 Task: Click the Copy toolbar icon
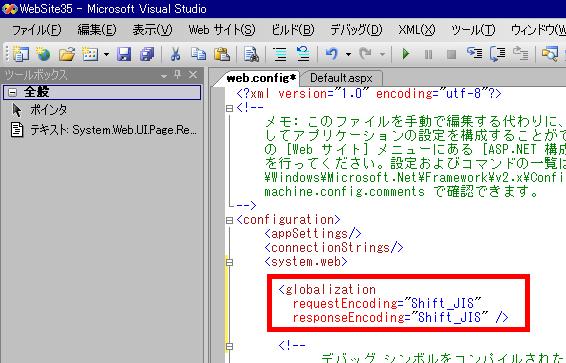(x=199, y=54)
